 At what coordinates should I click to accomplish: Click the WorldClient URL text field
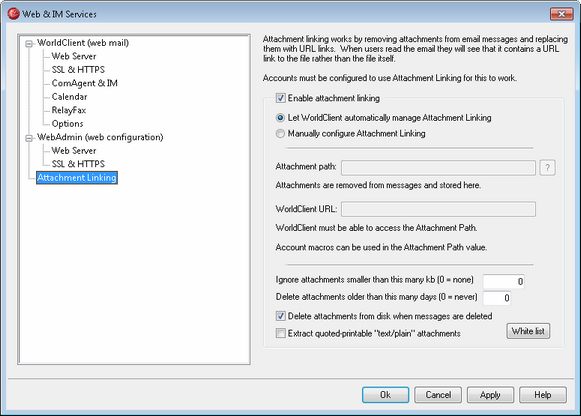pos(438,209)
